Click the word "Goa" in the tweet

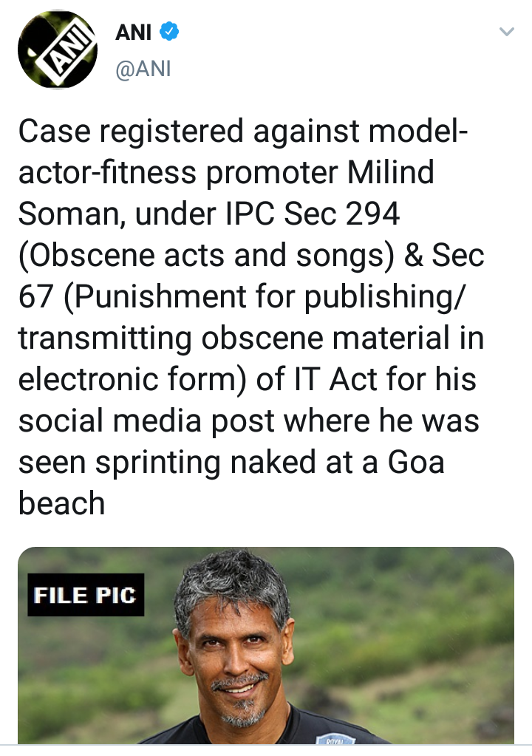coord(416,463)
